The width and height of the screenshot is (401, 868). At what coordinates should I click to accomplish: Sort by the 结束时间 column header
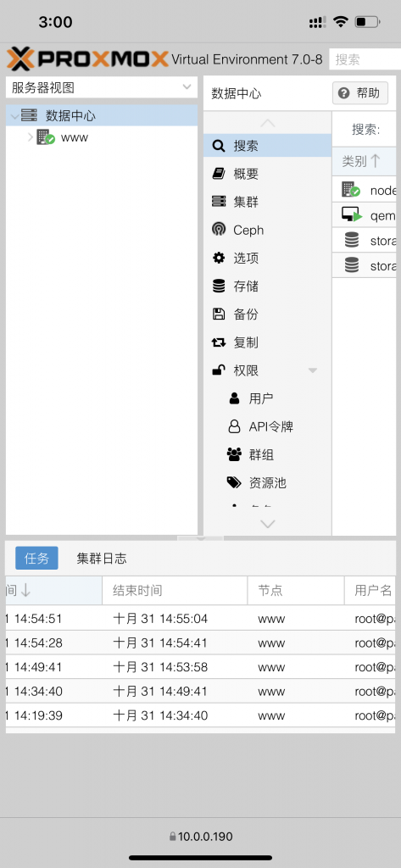[x=175, y=590]
